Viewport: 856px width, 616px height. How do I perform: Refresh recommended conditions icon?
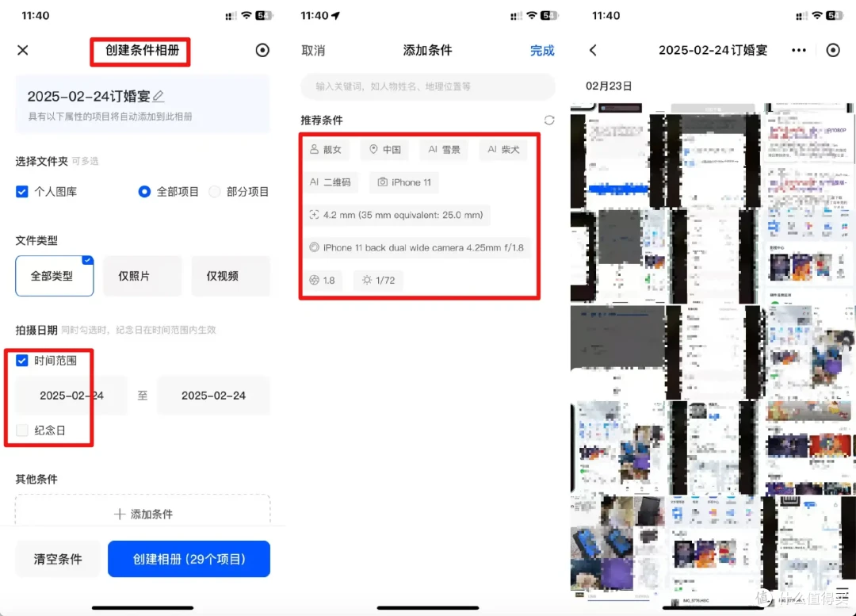click(x=549, y=121)
